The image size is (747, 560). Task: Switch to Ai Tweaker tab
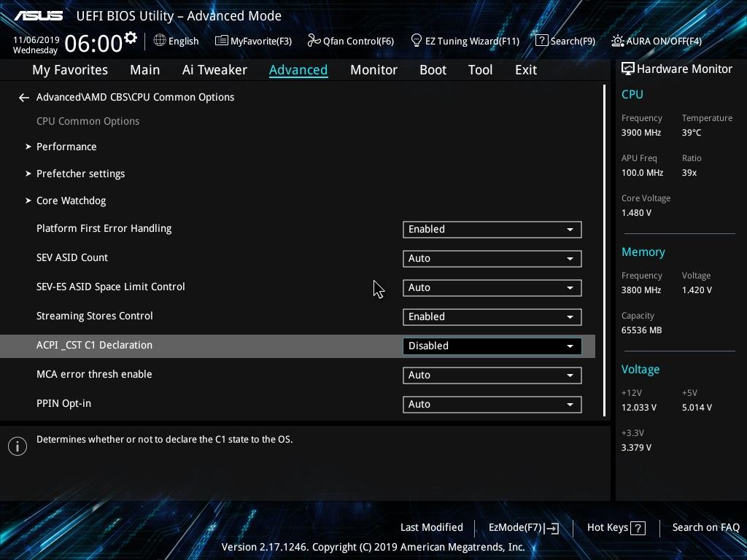214,70
